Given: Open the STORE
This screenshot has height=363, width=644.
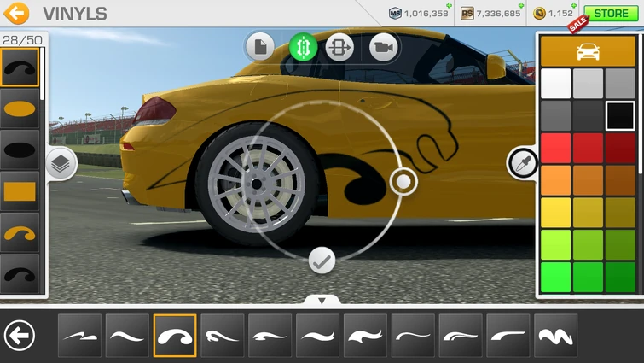Looking at the screenshot, I should click(611, 13).
